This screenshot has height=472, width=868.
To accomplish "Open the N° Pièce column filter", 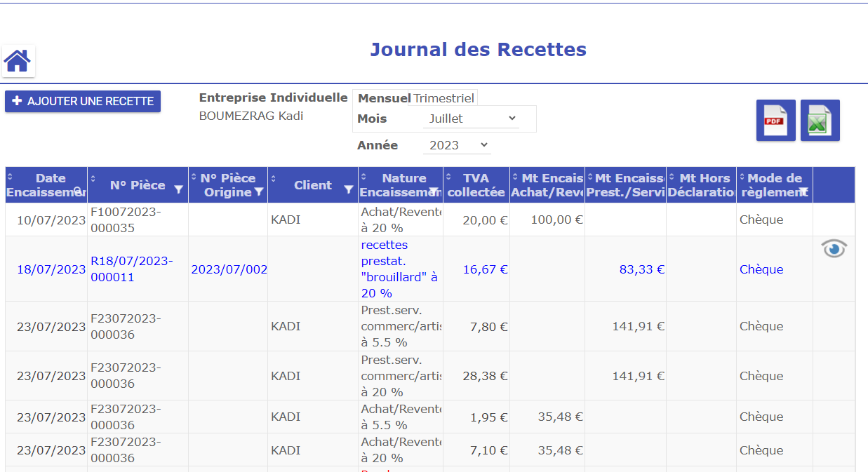I will tap(178, 189).
